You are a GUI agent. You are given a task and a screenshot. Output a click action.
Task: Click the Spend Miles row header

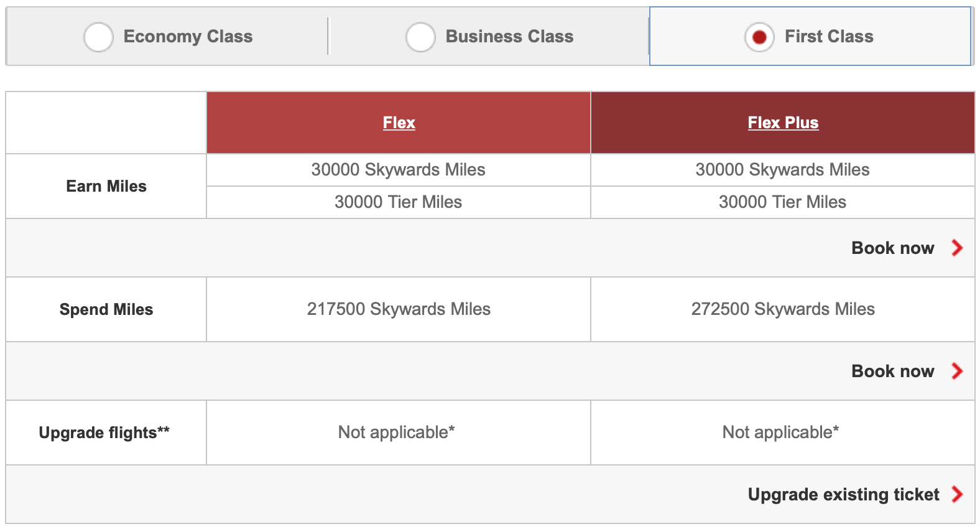[x=106, y=309]
